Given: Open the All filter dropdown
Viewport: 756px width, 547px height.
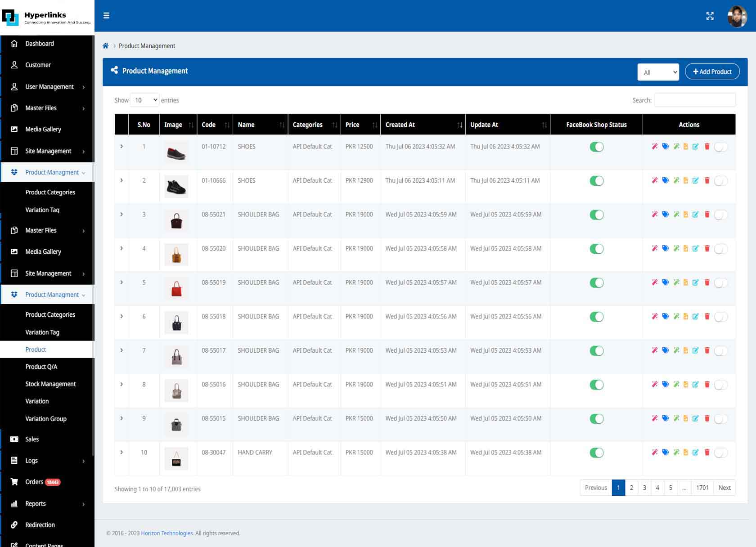Looking at the screenshot, I should 658,72.
